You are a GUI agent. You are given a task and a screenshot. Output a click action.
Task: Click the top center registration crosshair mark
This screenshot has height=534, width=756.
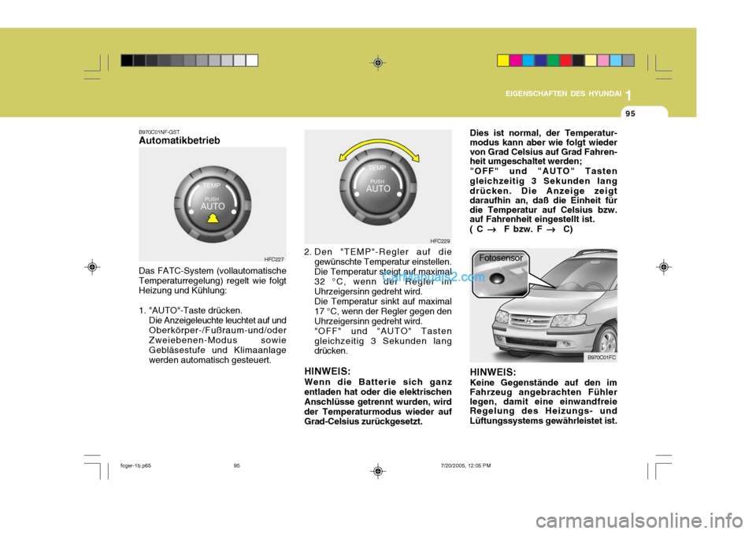(378, 63)
